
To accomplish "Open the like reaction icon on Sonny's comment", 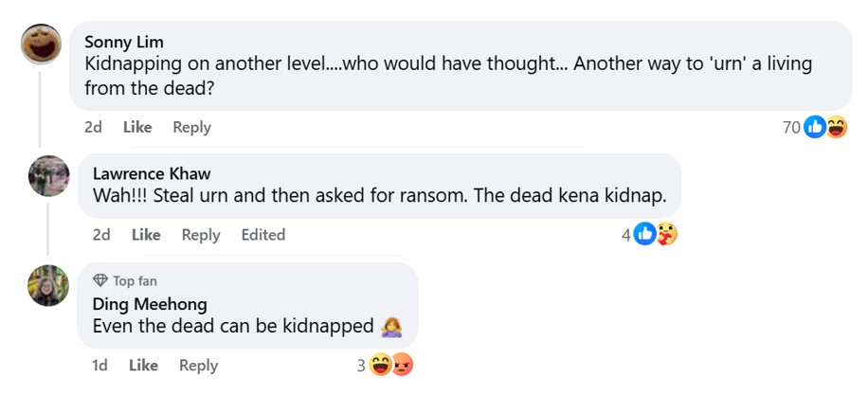I will tap(814, 127).
